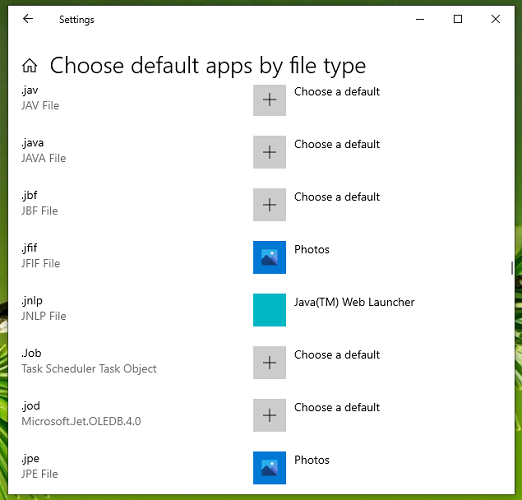Click the 'JFIF File' description
522x500 pixels.
pyautogui.click(x=41, y=264)
